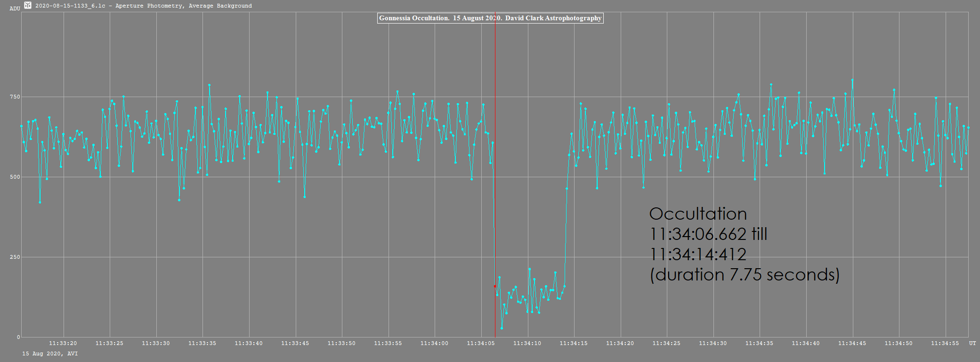Click the 750 value on the y-axis
Viewport: 980px width, 362px height.
tap(15, 97)
